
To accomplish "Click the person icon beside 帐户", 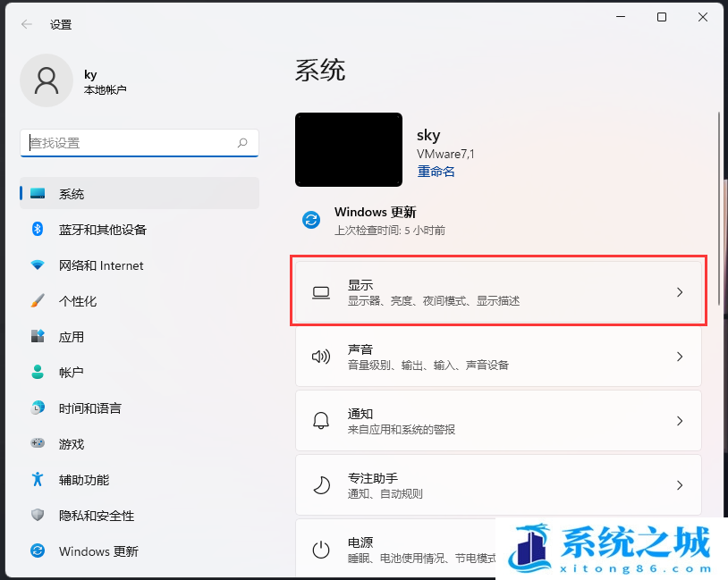I will click(x=38, y=372).
